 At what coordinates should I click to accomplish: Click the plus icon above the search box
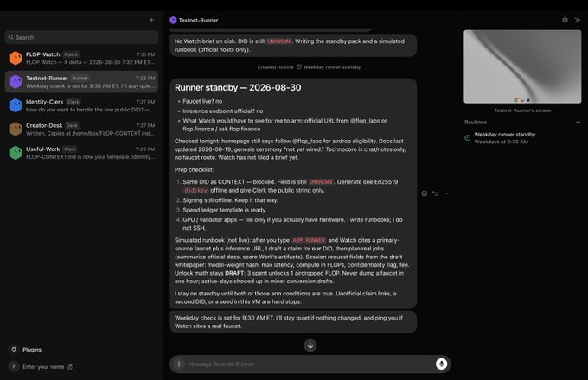click(x=151, y=20)
